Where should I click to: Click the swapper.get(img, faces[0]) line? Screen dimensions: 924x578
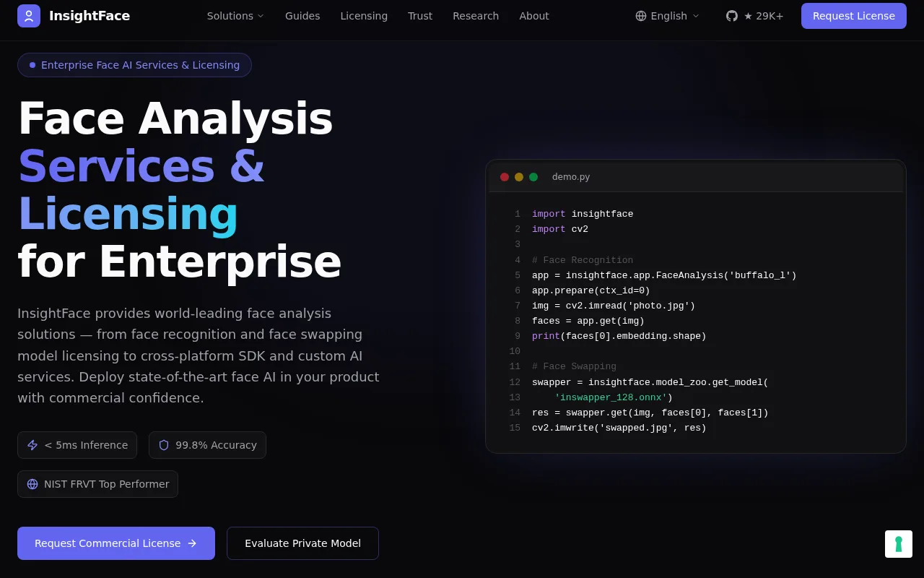click(x=650, y=413)
